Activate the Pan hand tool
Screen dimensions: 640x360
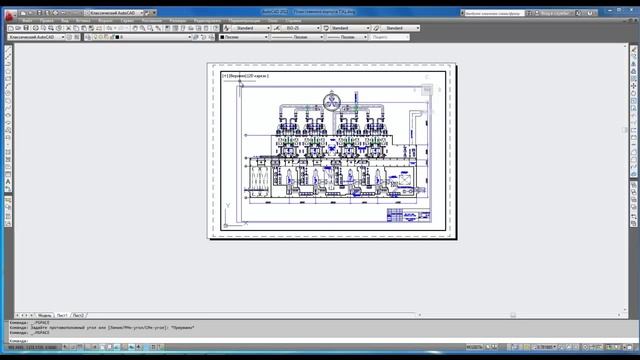(x=135, y=28)
